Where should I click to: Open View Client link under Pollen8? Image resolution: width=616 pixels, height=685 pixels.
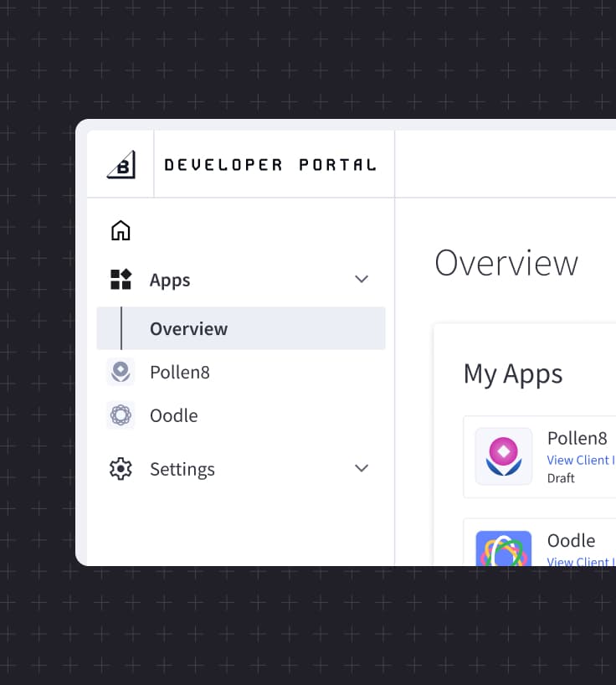point(580,460)
